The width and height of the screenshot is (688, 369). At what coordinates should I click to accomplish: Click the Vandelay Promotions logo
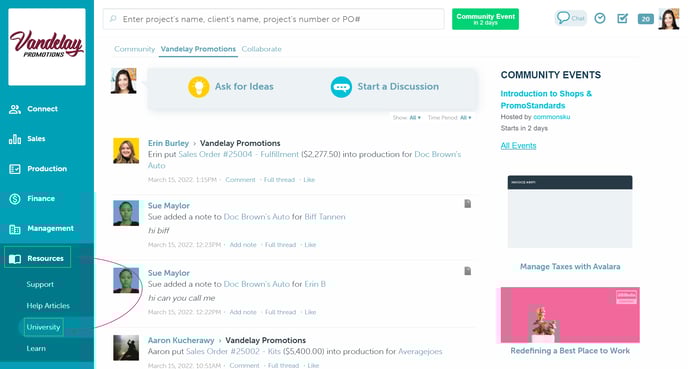(47, 47)
